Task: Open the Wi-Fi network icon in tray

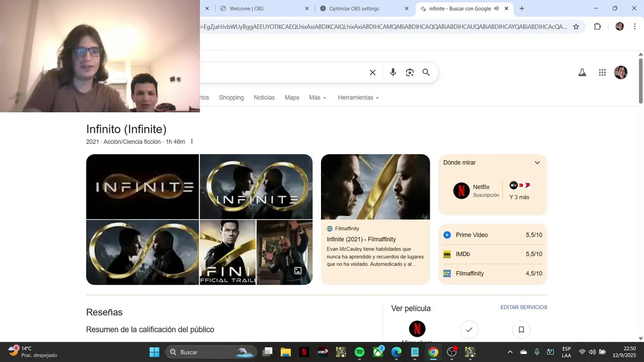Action: (582, 352)
